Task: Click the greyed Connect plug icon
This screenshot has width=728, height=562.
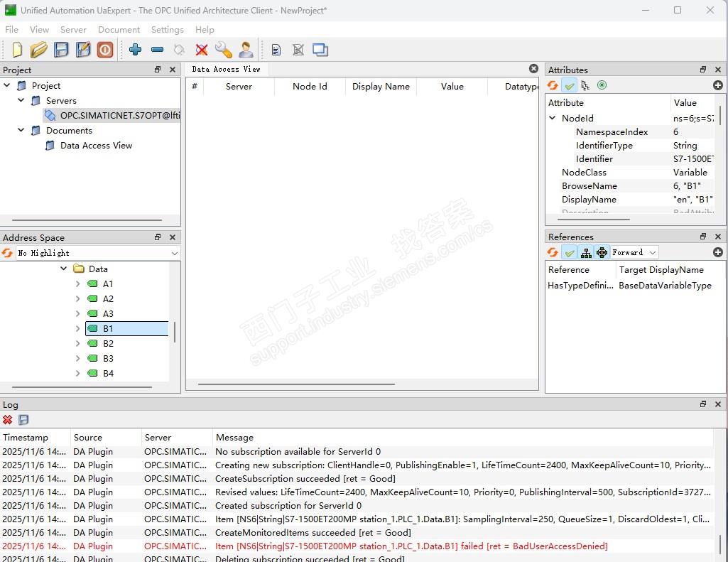Action: [x=179, y=49]
